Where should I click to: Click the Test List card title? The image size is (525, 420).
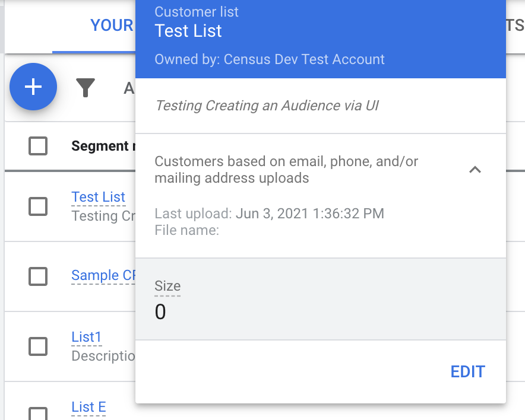pos(188,31)
